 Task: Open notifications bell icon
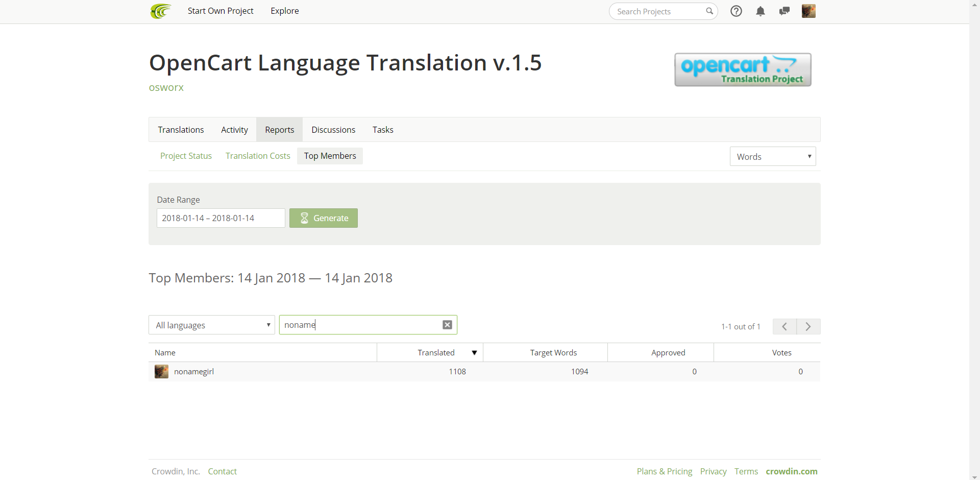click(761, 11)
